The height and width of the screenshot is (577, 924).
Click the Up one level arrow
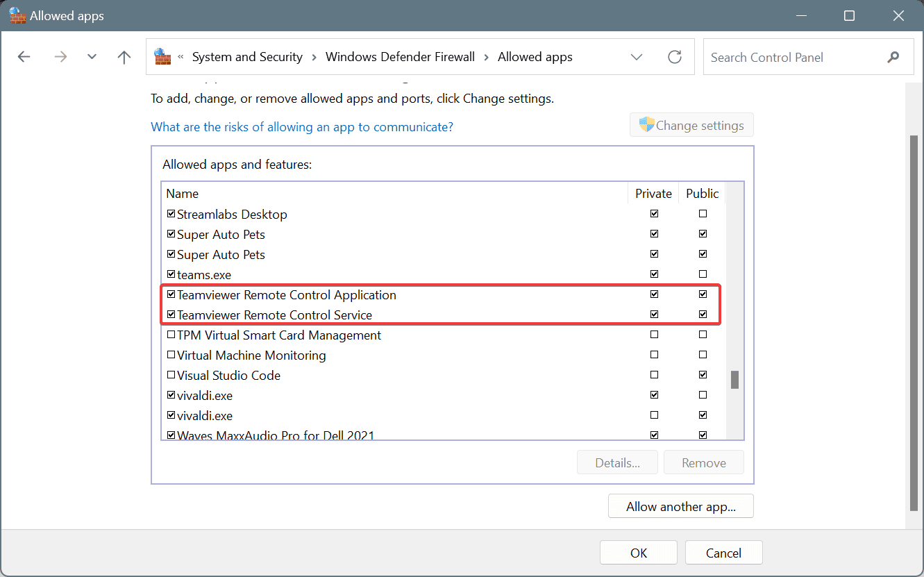[x=124, y=57]
